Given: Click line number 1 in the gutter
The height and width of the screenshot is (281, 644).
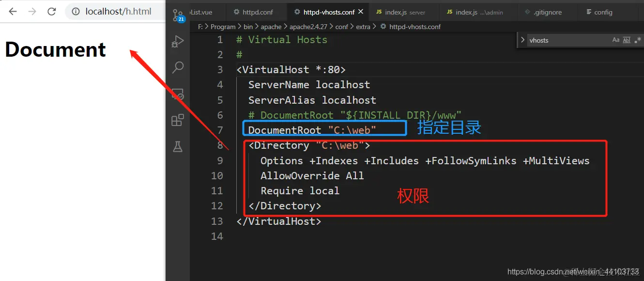Looking at the screenshot, I should pyautogui.click(x=220, y=40).
